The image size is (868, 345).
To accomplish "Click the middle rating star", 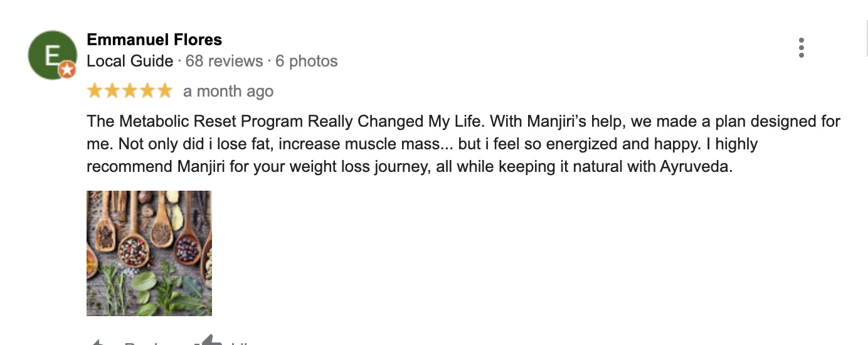I will coord(130,91).
